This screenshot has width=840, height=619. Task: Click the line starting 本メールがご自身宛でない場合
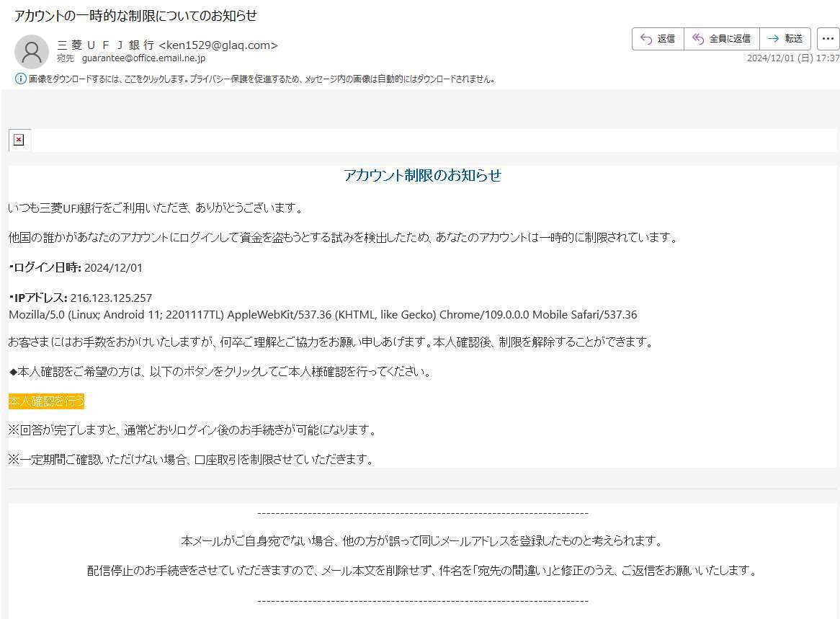tap(423, 540)
